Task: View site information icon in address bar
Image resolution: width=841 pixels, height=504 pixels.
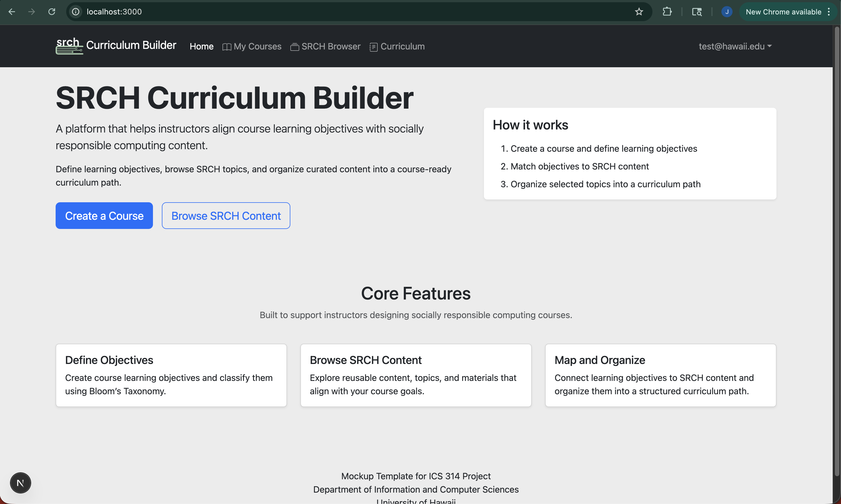Action: pyautogui.click(x=76, y=12)
